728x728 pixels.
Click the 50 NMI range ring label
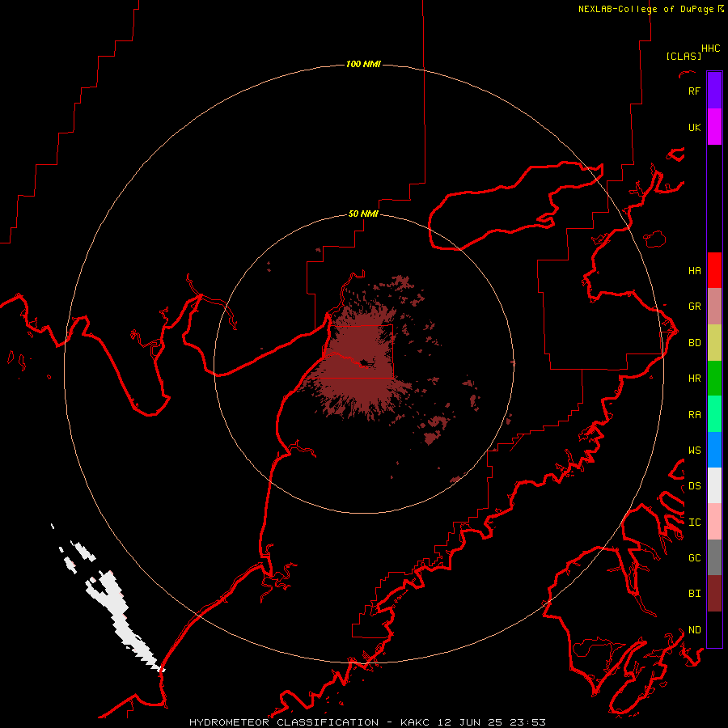(363, 214)
